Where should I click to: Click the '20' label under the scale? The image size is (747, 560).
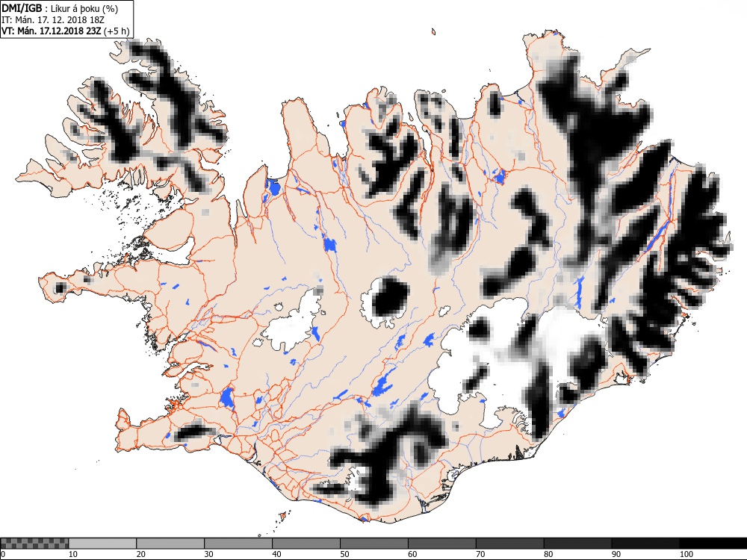tap(141, 554)
